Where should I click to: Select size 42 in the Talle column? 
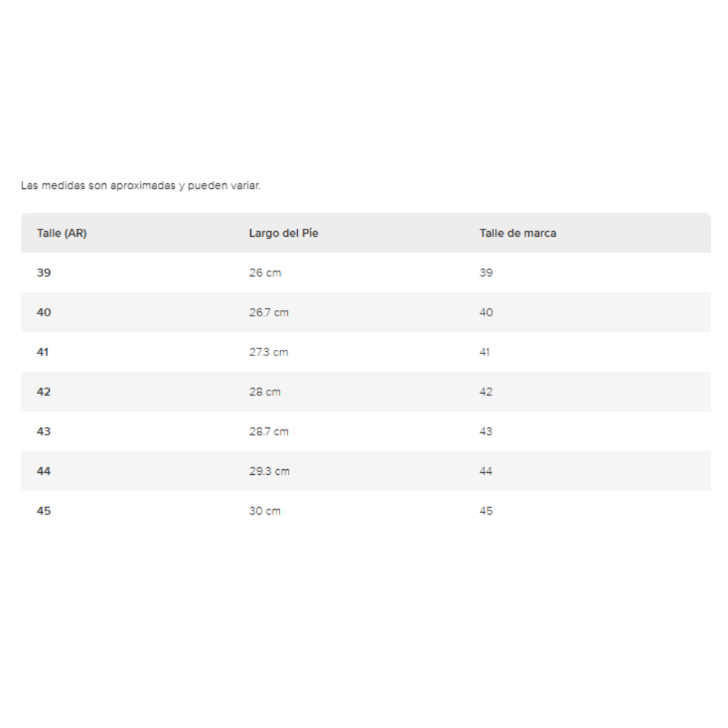click(x=43, y=392)
